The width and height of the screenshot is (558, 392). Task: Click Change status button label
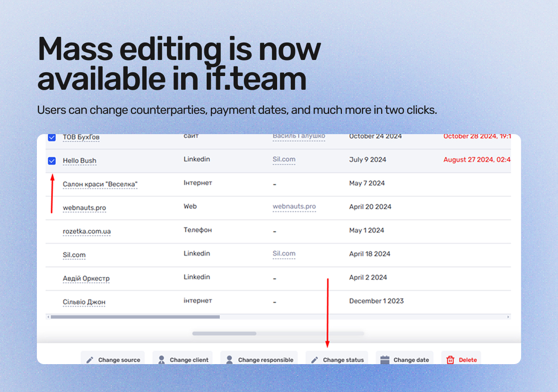click(x=343, y=360)
